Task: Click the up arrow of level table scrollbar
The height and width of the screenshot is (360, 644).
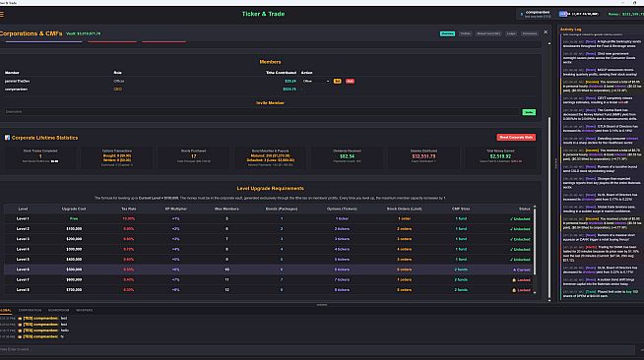Action: coord(535,208)
